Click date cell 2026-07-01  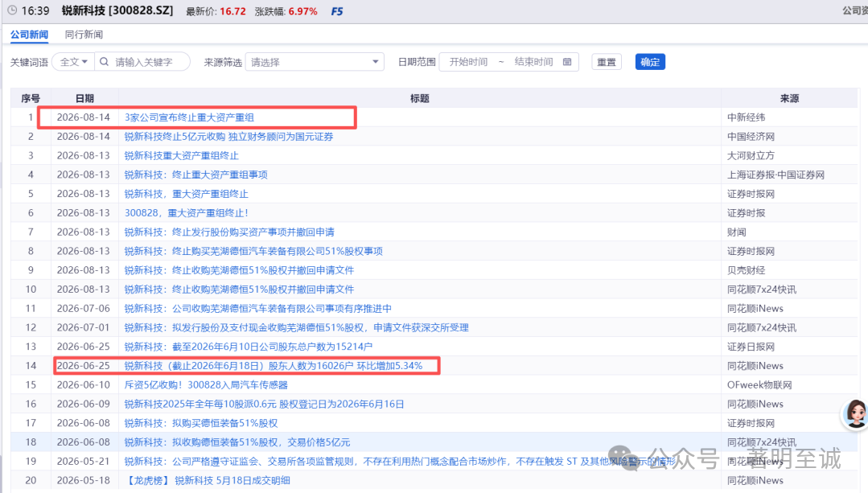[x=84, y=327]
